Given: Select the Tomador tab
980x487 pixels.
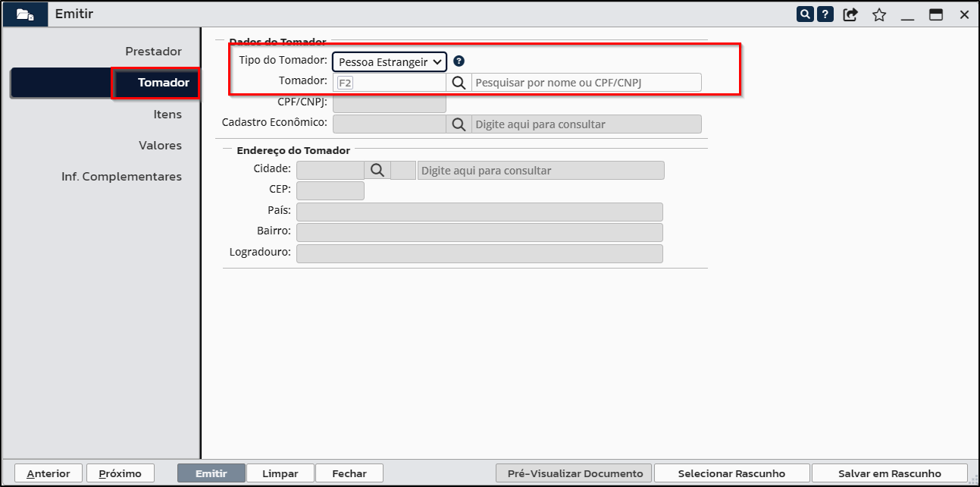Looking at the screenshot, I should pyautogui.click(x=105, y=83).
